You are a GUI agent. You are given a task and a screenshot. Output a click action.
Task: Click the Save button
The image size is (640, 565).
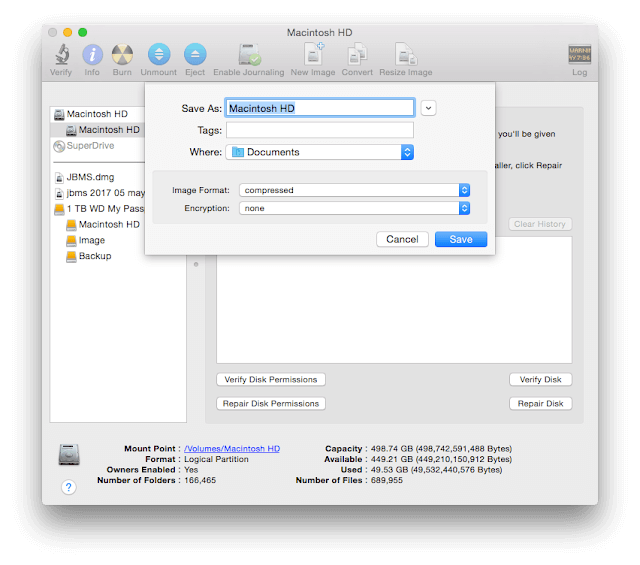461,239
